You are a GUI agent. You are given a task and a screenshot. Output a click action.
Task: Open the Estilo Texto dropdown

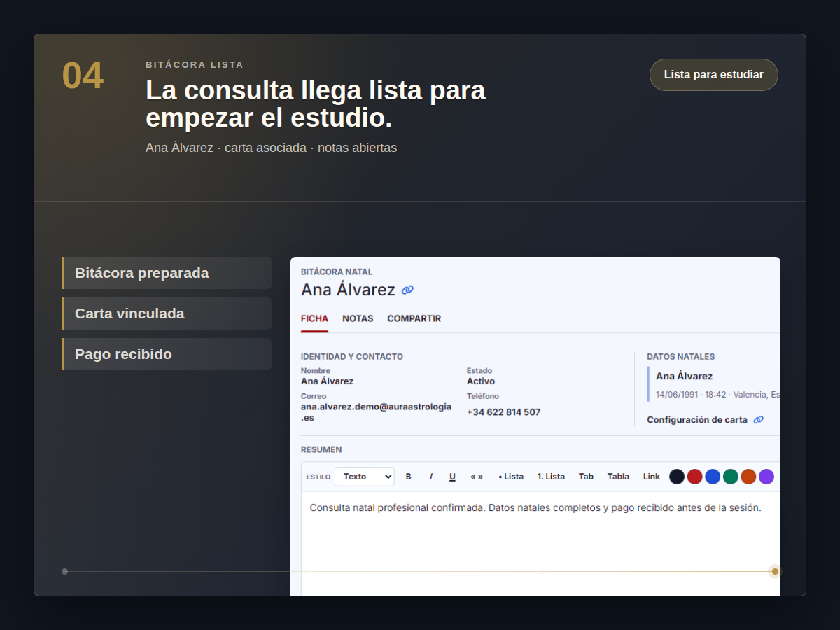[365, 477]
